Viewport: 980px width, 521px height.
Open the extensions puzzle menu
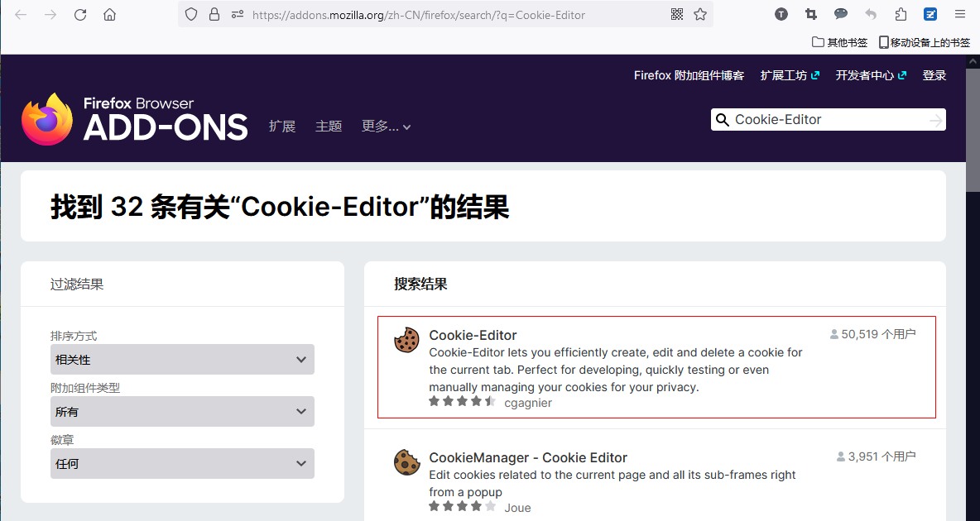(x=901, y=14)
